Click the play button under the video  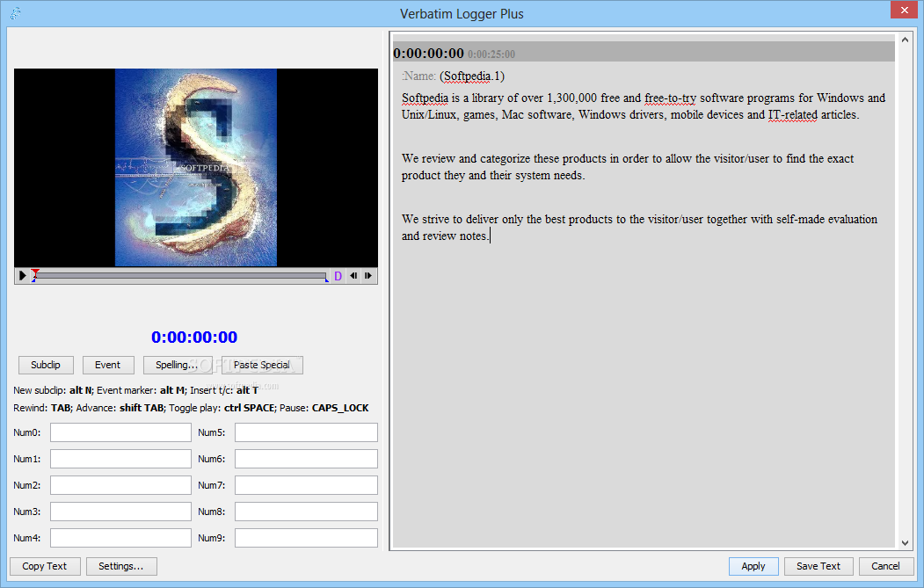[22, 275]
